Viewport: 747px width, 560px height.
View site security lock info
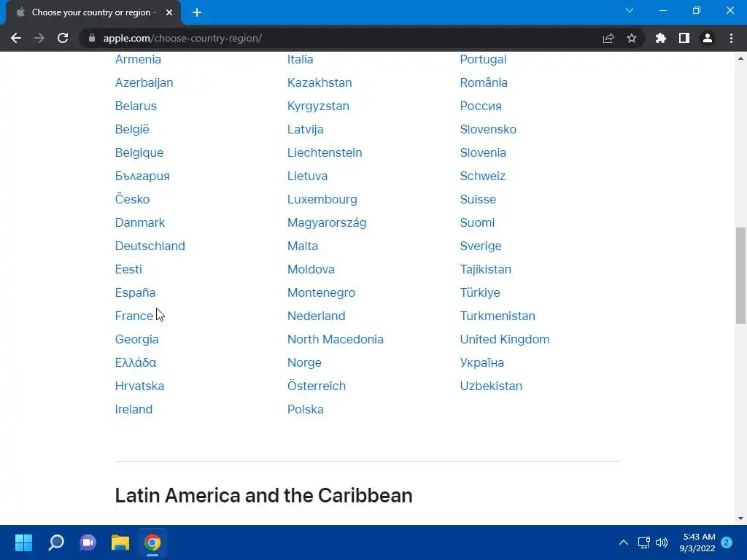tap(92, 38)
